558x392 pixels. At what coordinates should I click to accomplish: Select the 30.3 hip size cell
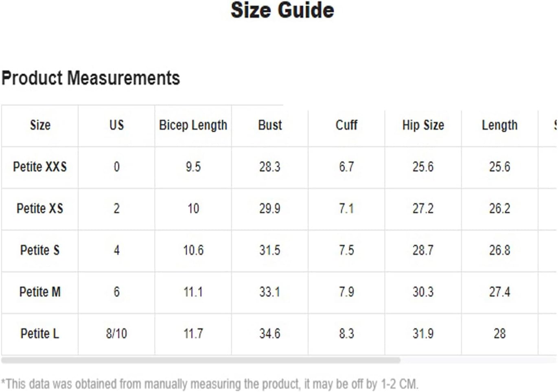pyautogui.click(x=423, y=292)
